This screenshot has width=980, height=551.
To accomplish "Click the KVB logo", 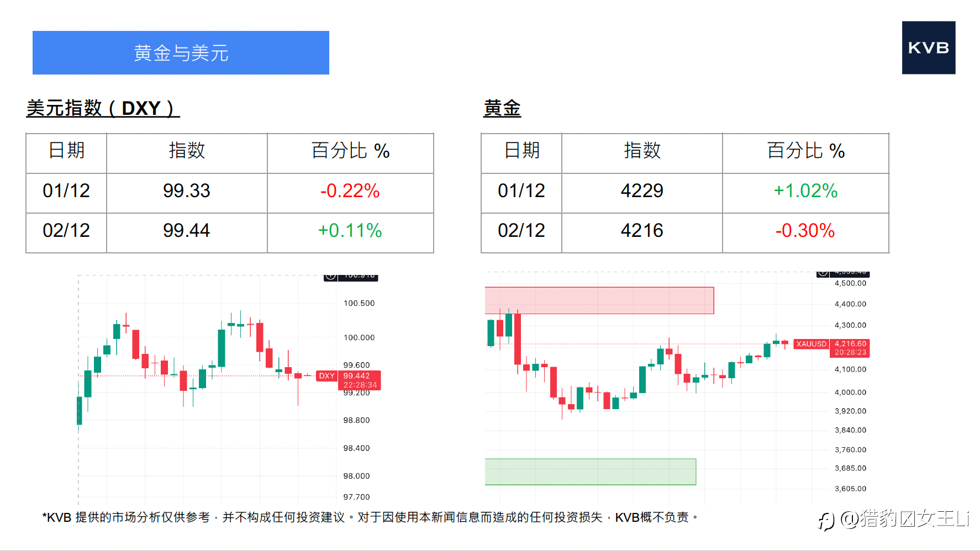I will tap(928, 48).
